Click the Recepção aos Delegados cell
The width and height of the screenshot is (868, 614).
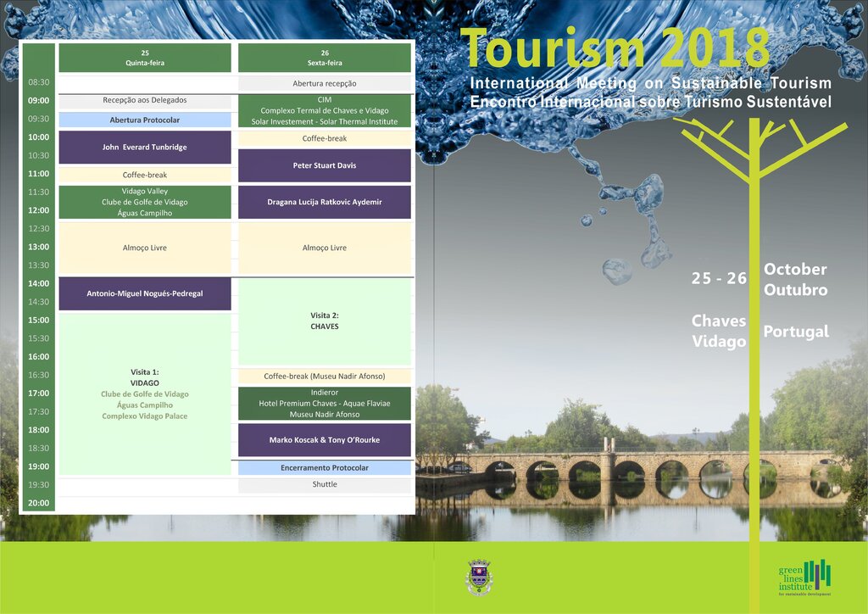click(145, 101)
